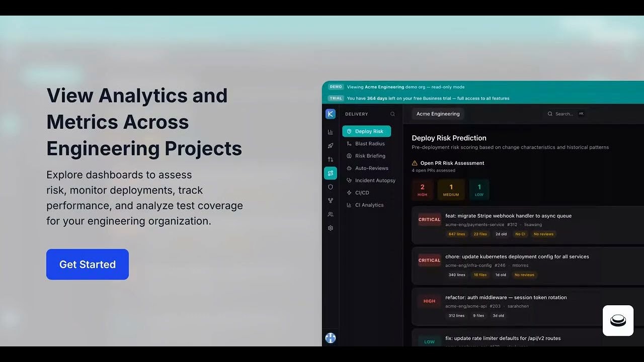Open the auth middleware session token PR
Screen dimensions: 644x362
pyautogui.click(x=528, y=306)
